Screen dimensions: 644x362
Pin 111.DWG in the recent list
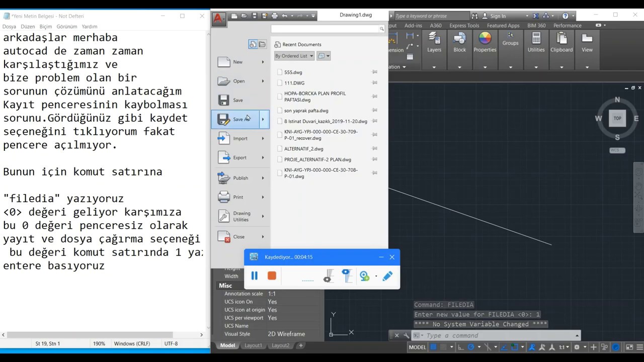point(374,82)
